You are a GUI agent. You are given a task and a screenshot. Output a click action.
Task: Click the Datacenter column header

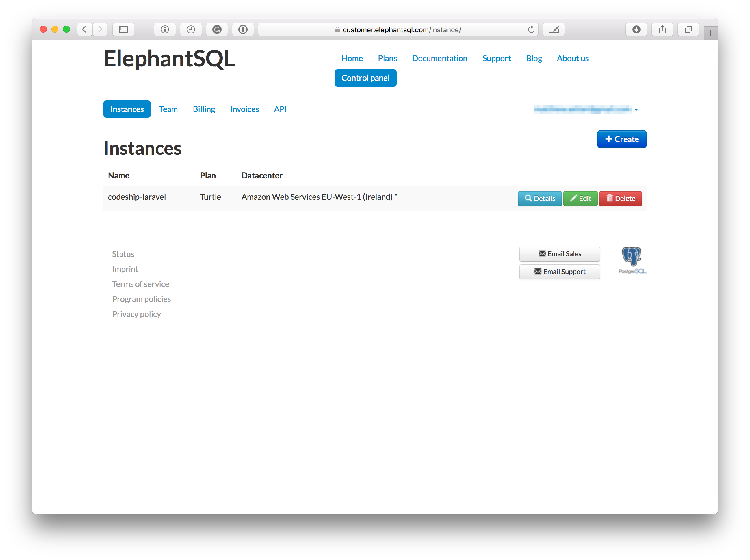tap(262, 176)
